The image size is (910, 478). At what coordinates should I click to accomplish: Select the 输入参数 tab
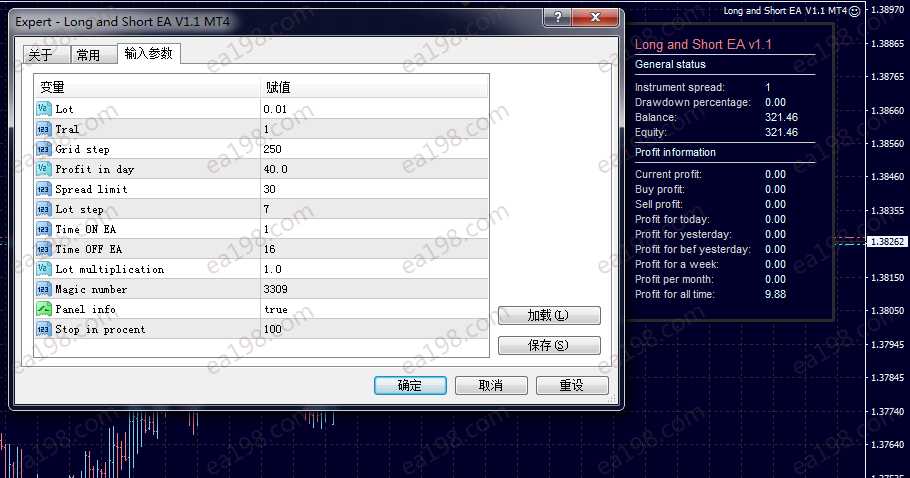coord(149,53)
